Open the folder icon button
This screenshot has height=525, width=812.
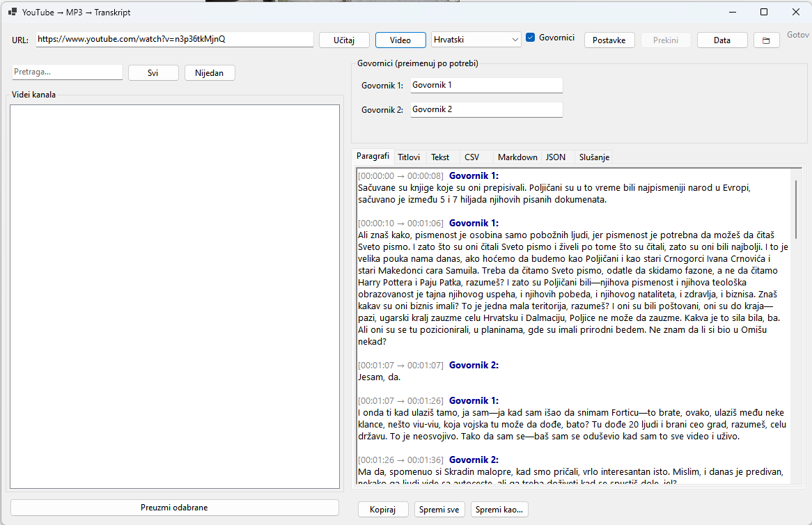pyautogui.click(x=766, y=40)
